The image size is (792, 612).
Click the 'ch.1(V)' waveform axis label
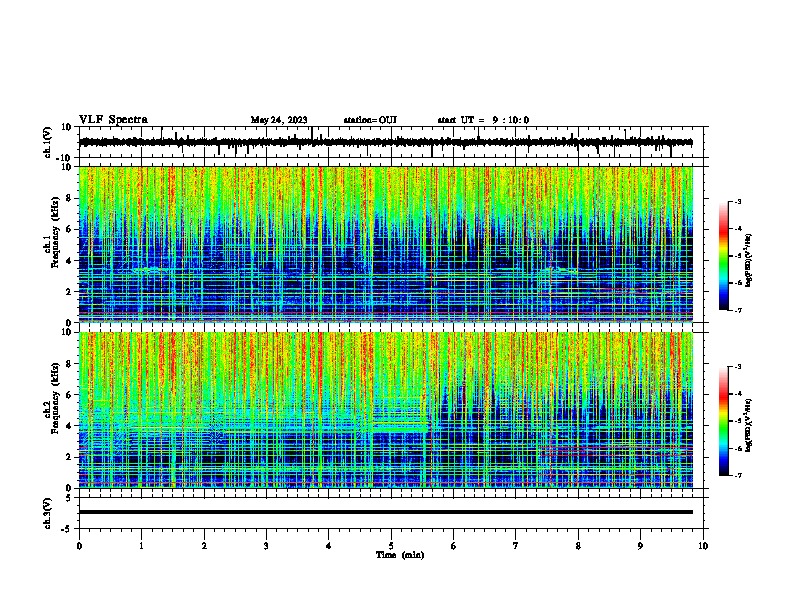48,142
